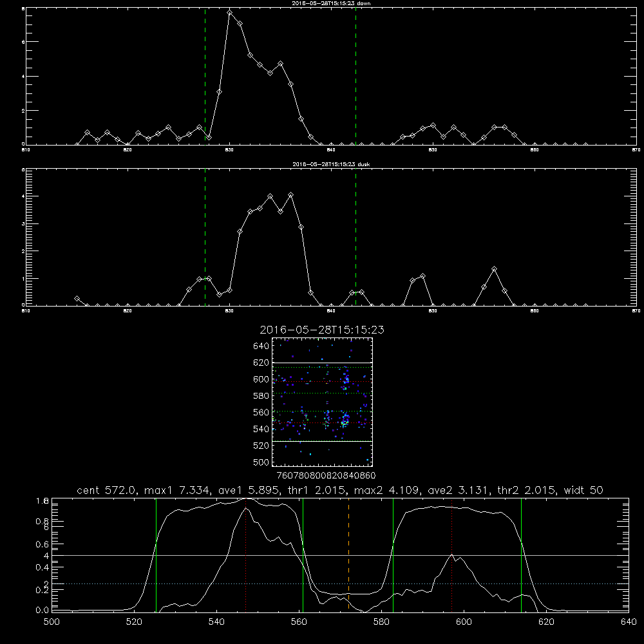Click the 'widt 50' text in stats line
The height and width of the screenshot is (644, 644).
point(583,490)
